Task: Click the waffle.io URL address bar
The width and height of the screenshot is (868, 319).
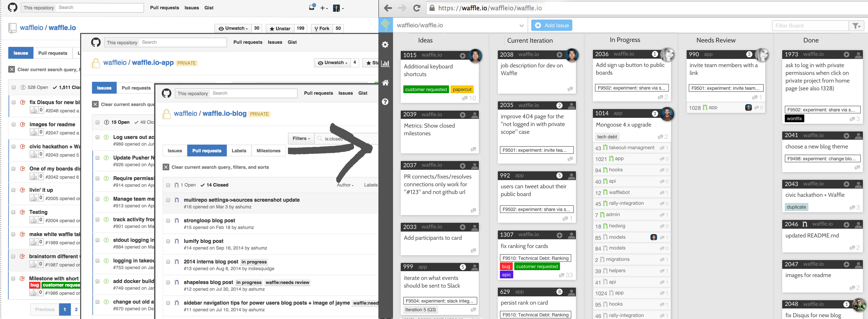Action: click(x=647, y=8)
